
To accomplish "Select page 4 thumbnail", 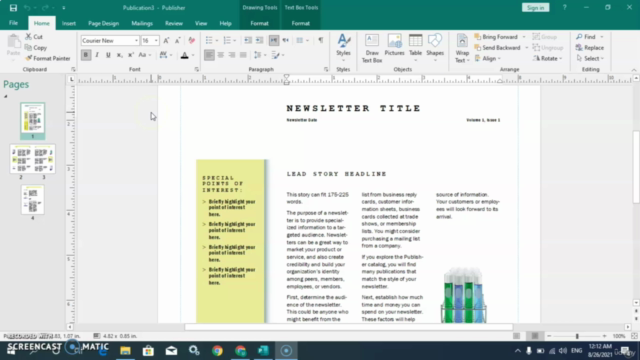I will point(33,200).
